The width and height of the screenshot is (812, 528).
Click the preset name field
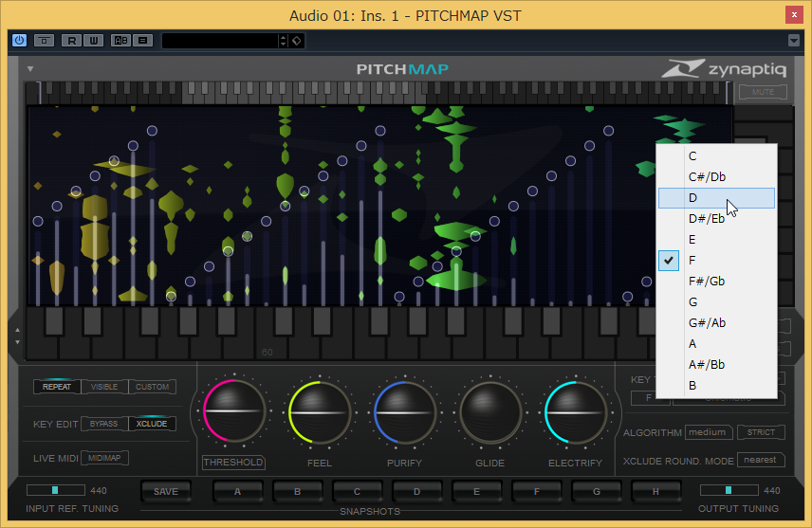[220, 41]
